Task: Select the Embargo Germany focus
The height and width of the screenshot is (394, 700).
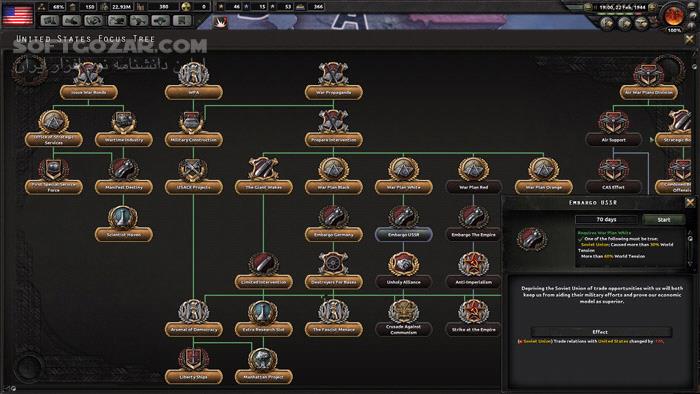Action: 333,234
